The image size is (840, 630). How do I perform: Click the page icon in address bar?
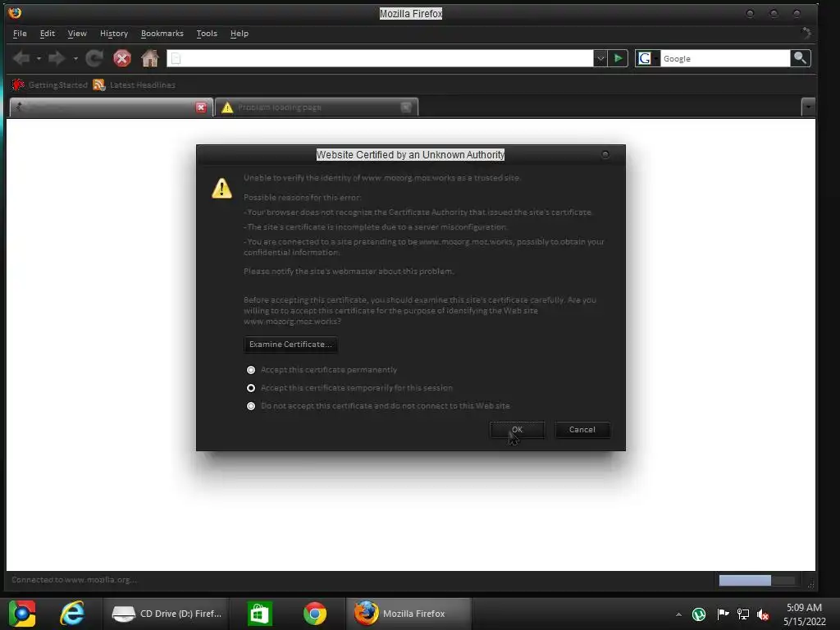(176, 58)
